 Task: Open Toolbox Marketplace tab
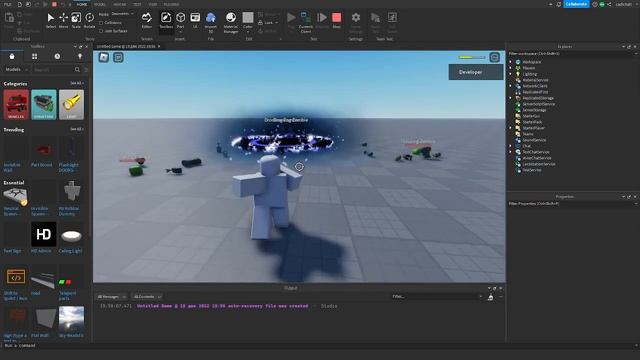click(x=12, y=56)
